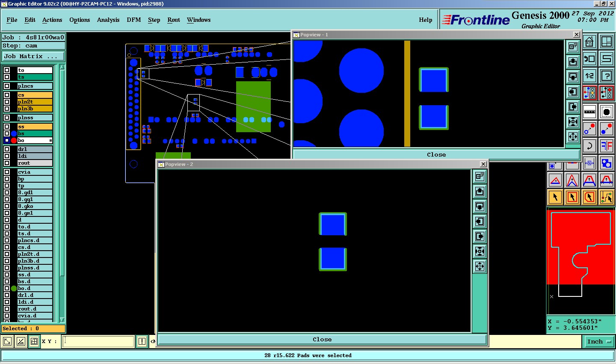Toggle the checkbox for layer ts
616x364 pixels.
(7, 77)
